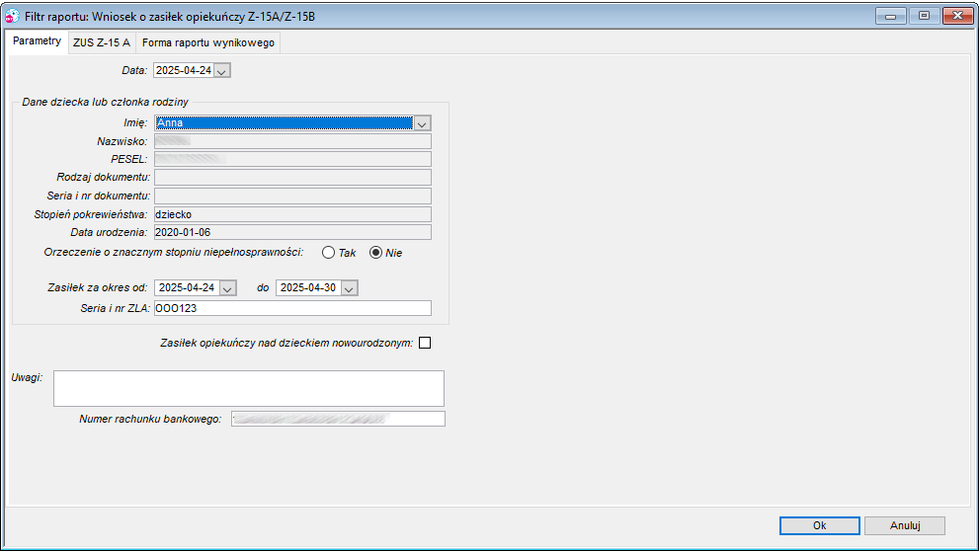The image size is (980, 551).
Task: Click the Anuluj button
Action: tap(904, 525)
